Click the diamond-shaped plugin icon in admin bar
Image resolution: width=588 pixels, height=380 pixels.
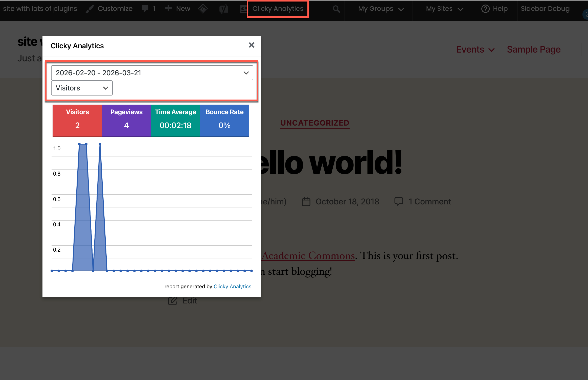[203, 9]
